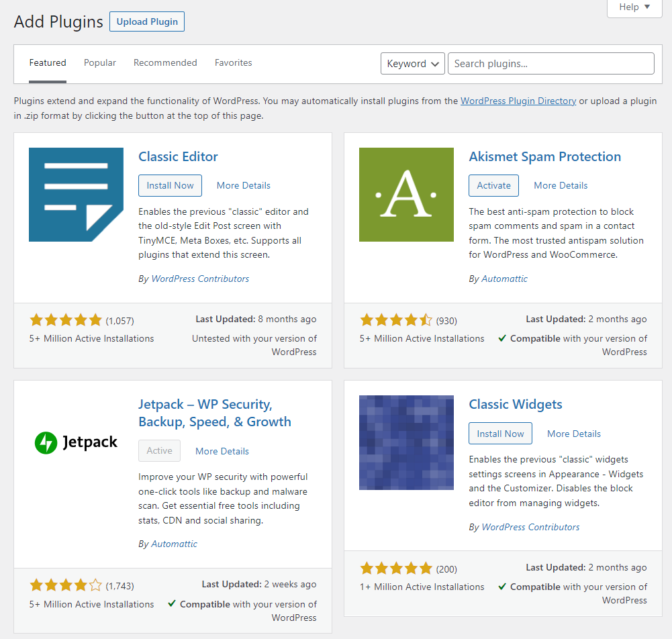The image size is (672, 639).
Task: Click Classic Editor's star rating
Action: (66, 320)
